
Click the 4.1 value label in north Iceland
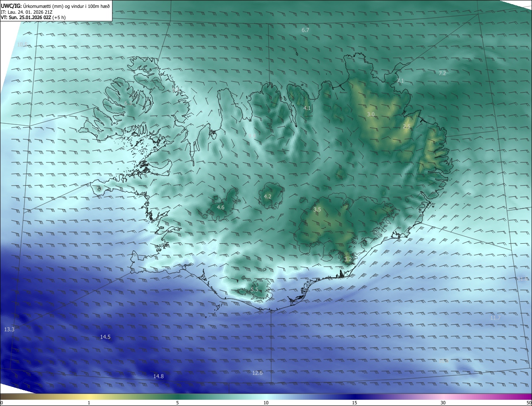tap(307, 108)
